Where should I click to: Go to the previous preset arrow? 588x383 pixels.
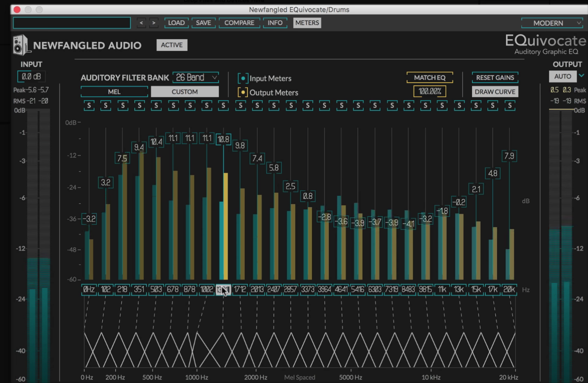tap(141, 23)
